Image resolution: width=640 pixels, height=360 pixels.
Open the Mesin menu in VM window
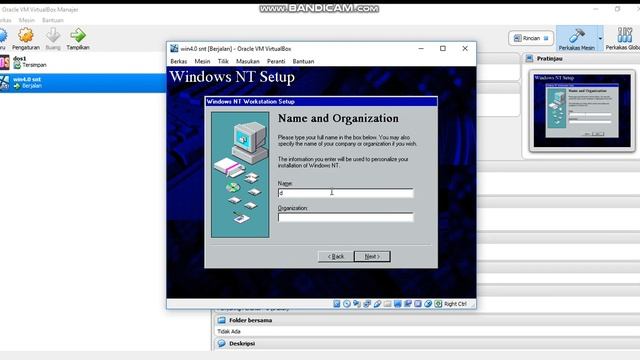click(202, 61)
